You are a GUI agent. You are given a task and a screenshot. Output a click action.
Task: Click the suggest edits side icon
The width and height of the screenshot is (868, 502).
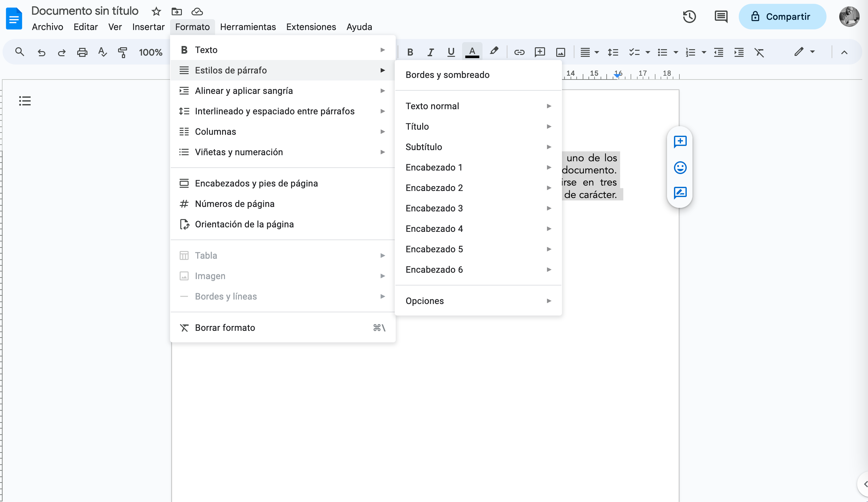[x=680, y=193]
